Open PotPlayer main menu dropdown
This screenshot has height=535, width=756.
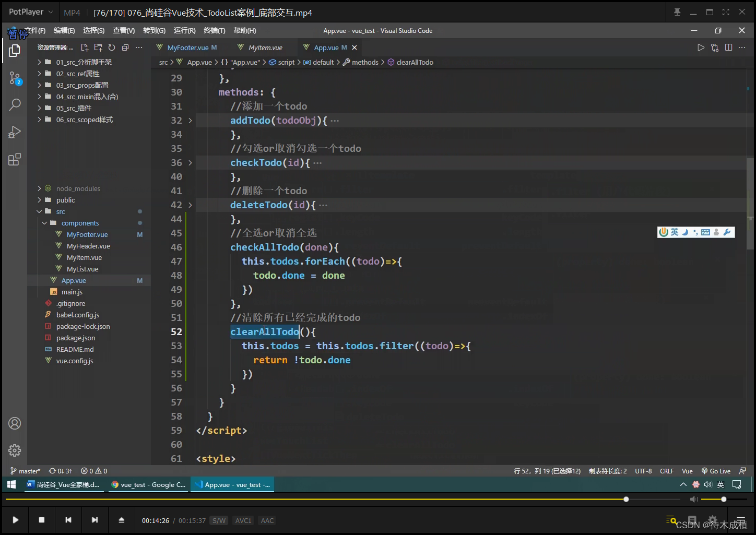click(x=31, y=11)
